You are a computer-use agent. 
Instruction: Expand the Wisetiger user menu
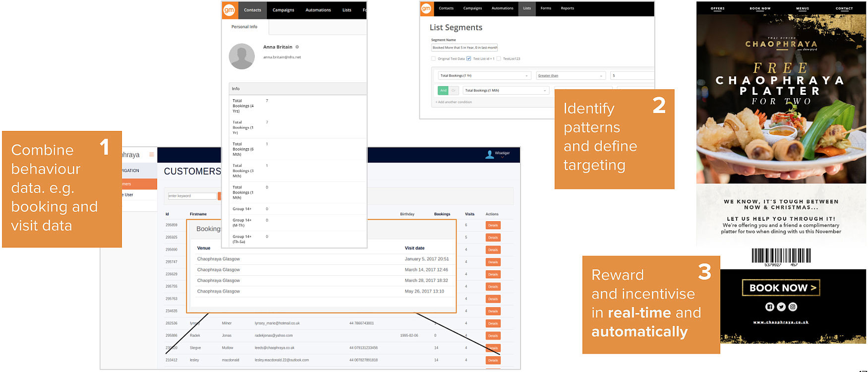click(x=502, y=157)
